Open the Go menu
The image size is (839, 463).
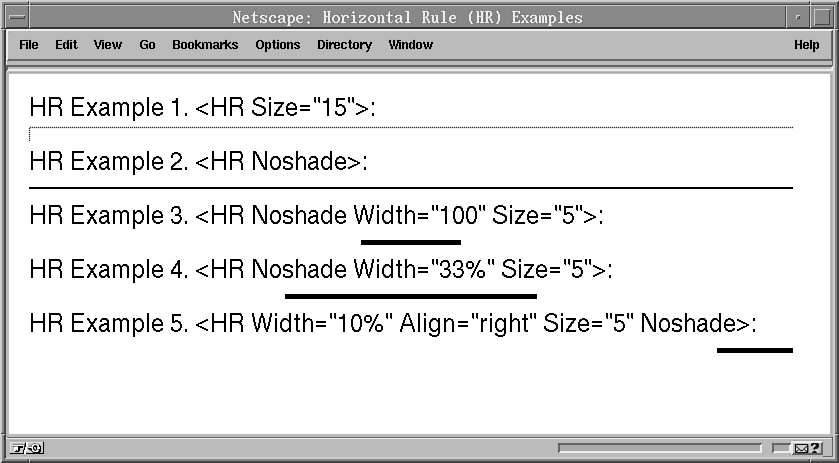coord(147,45)
